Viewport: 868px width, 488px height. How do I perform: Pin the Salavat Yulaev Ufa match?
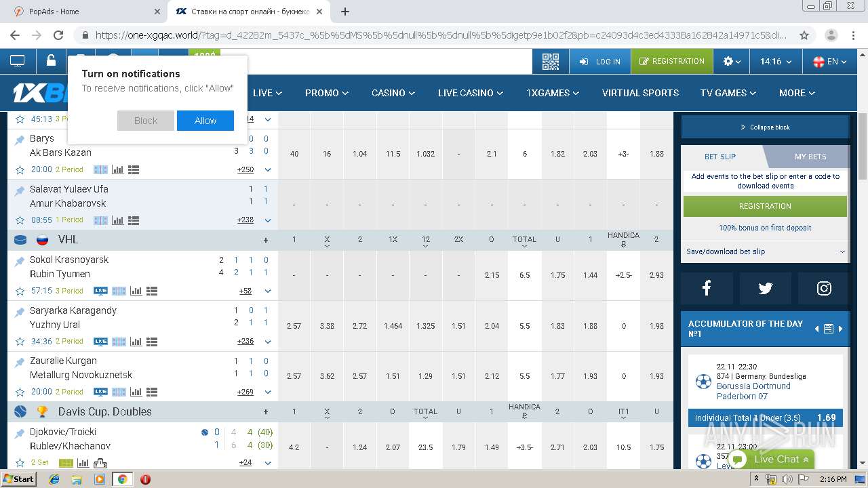click(20, 190)
